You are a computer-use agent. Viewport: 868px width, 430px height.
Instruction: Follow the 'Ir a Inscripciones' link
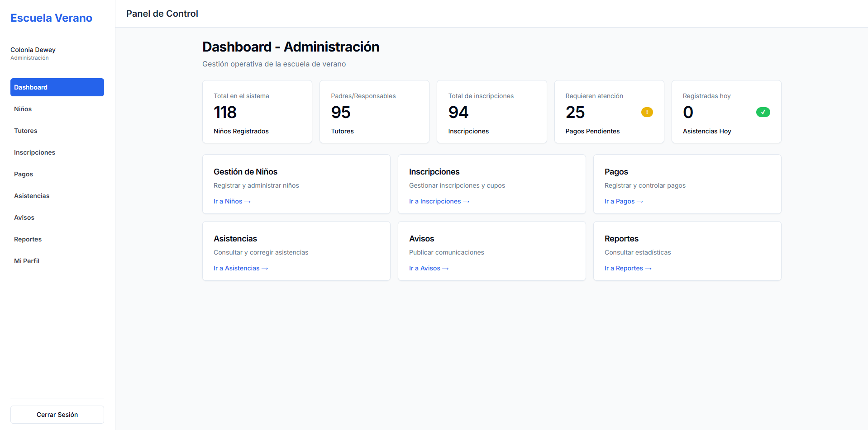click(x=439, y=201)
